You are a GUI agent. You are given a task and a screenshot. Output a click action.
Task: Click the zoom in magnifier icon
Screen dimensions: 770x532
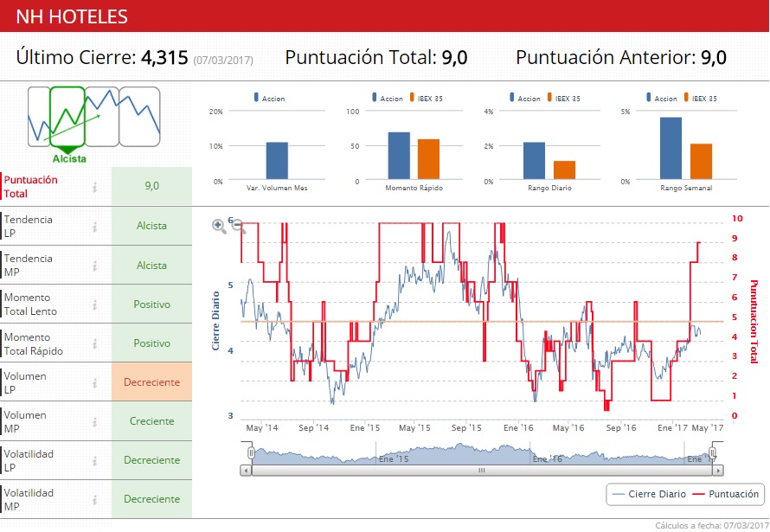point(219,226)
